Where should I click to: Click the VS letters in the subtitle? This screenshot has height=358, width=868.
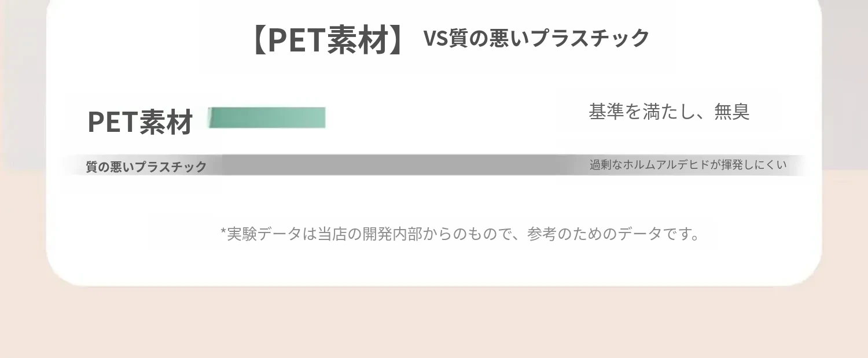[435, 38]
